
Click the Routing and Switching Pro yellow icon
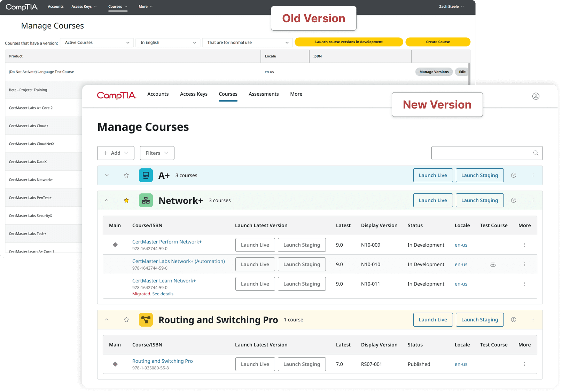146,320
